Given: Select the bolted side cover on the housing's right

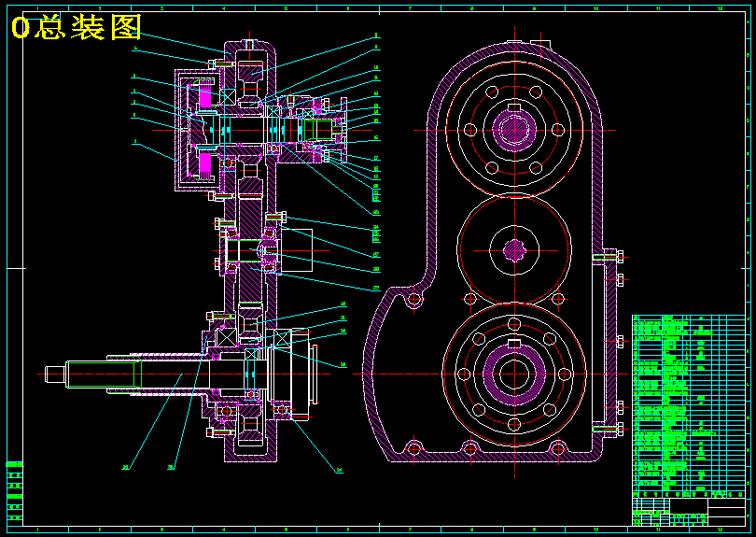Looking at the screenshot, I should coord(611,343).
